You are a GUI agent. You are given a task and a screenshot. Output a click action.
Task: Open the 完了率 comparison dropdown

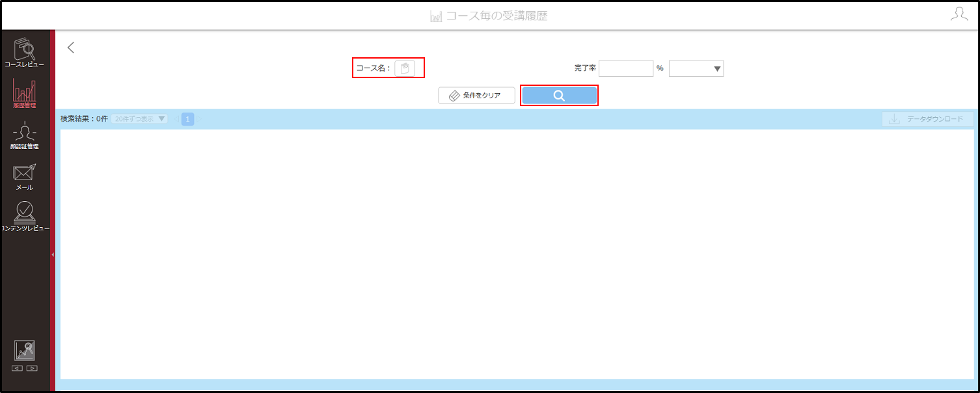[x=696, y=68]
